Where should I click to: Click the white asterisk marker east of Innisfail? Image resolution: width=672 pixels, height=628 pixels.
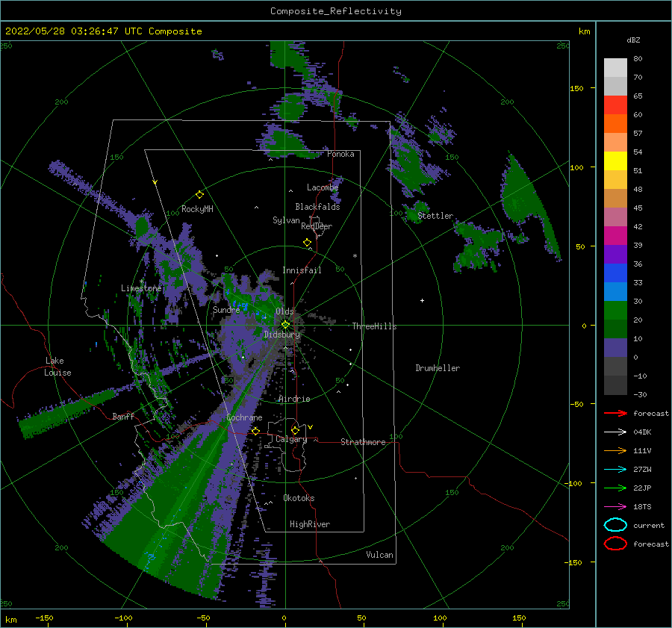pyautogui.click(x=355, y=256)
